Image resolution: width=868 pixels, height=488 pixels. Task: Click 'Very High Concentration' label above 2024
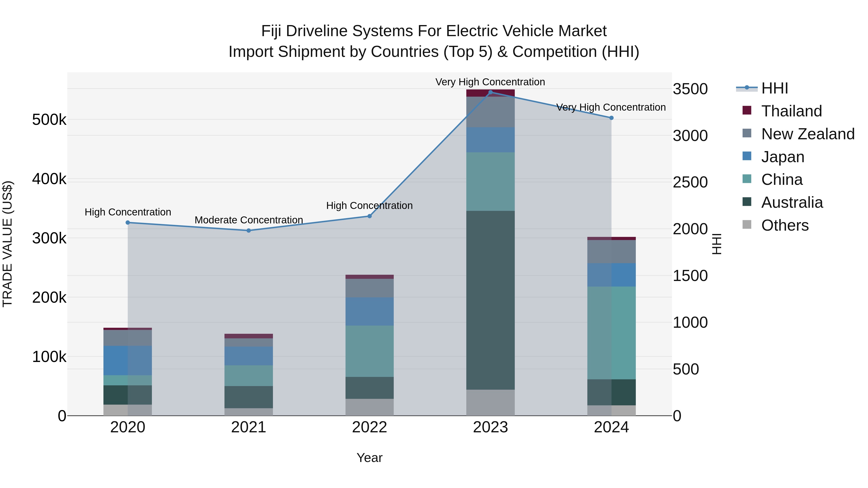click(611, 107)
